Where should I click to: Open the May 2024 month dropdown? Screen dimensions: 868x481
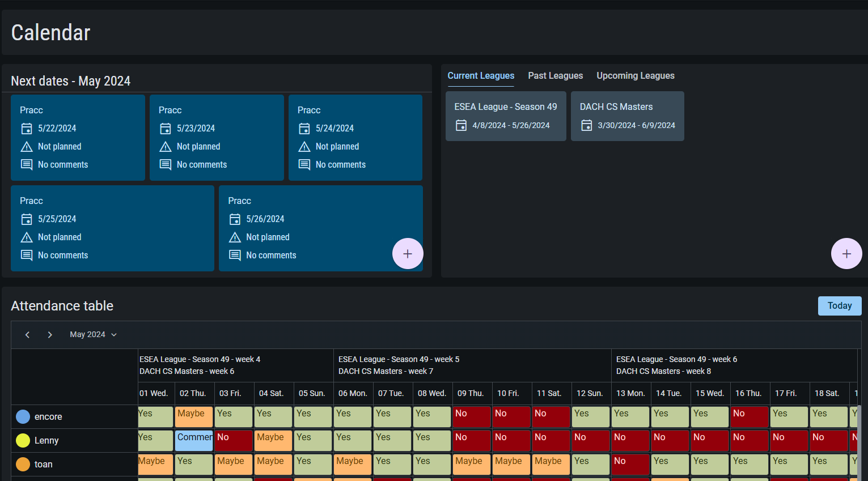click(93, 335)
